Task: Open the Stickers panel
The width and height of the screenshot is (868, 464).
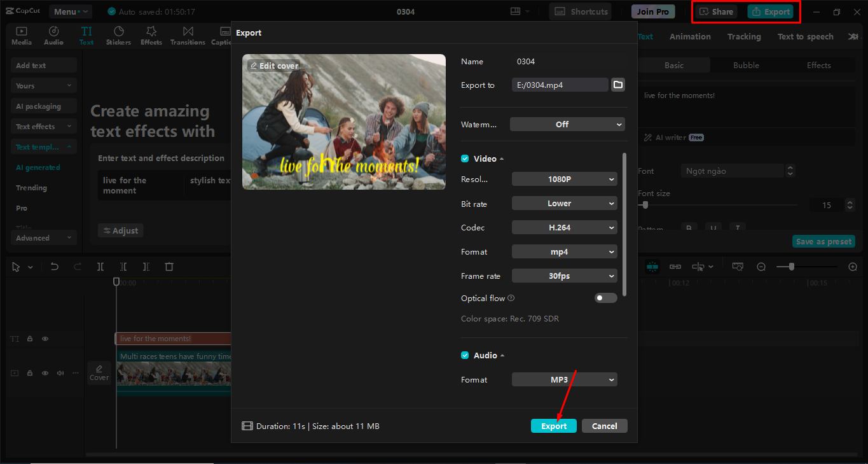Action: [x=118, y=35]
